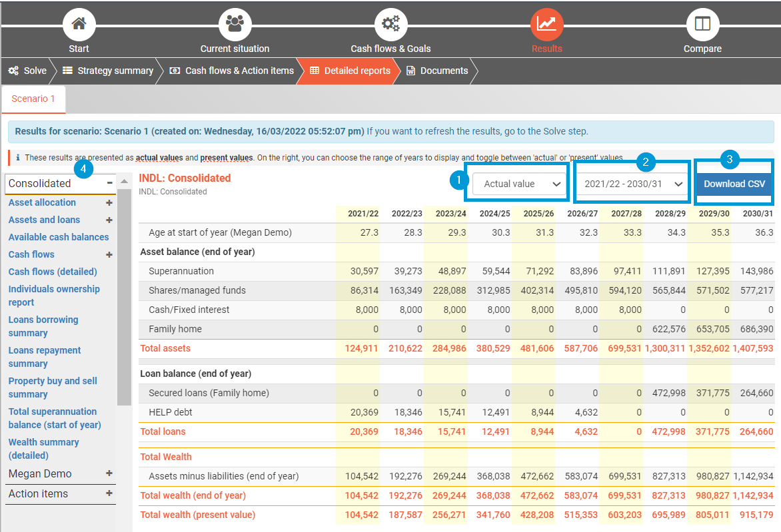Select Cash flows & Goals gears icon
The image size is (781, 532).
390,25
